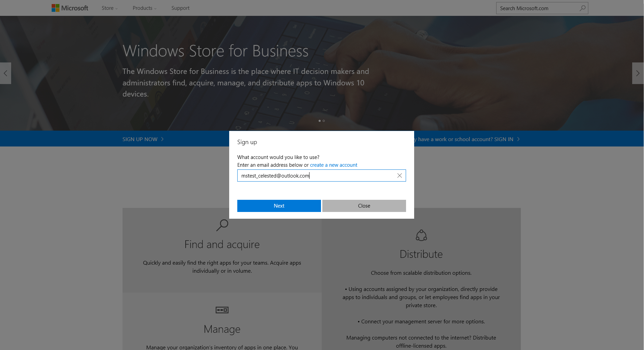Click the Manage heading

[x=222, y=329]
